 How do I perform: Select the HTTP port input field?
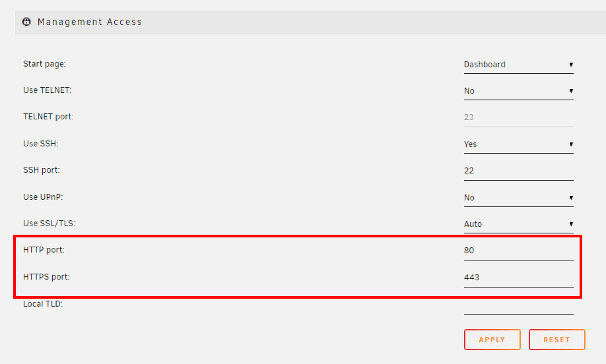coord(519,251)
